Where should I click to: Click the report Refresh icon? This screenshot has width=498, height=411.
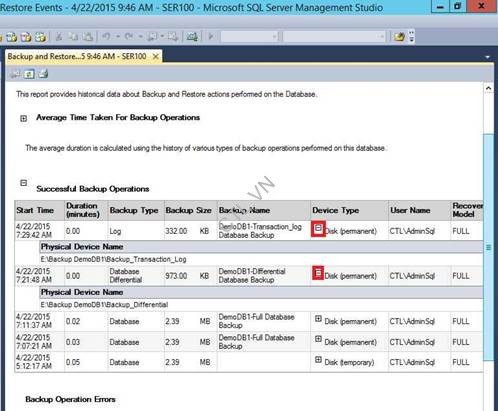coord(29,74)
